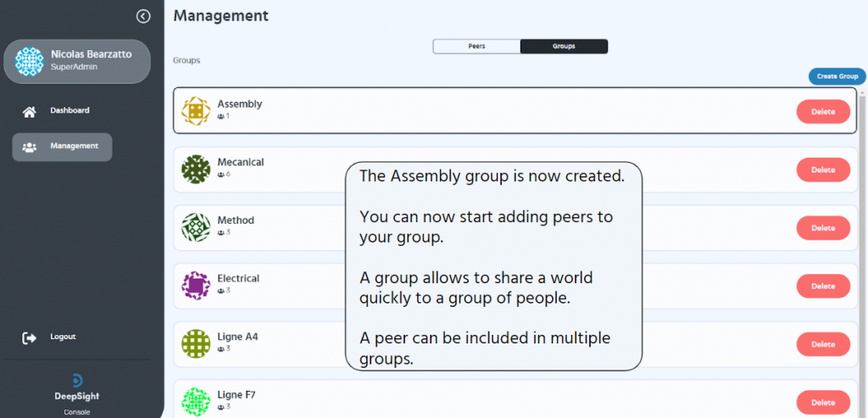Image resolution: width=868 pixels, height=418 pixels.
Task: Open the Ligne A4 group's green avatar
Action: [x=196, y=344]
